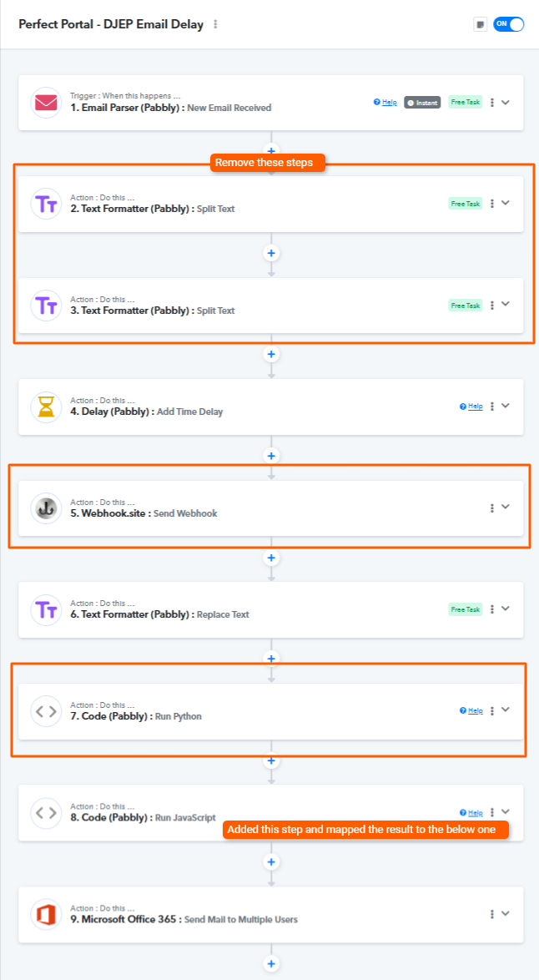This screenshot has width=539, height=980.
Task: Expand the Add Time Delay step
Action: (506, 406)
